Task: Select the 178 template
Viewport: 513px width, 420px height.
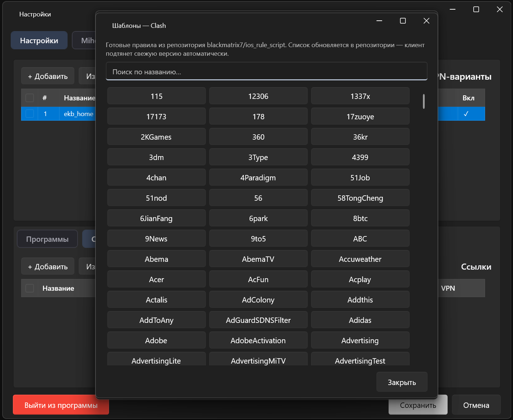Action: click(258, 116)
